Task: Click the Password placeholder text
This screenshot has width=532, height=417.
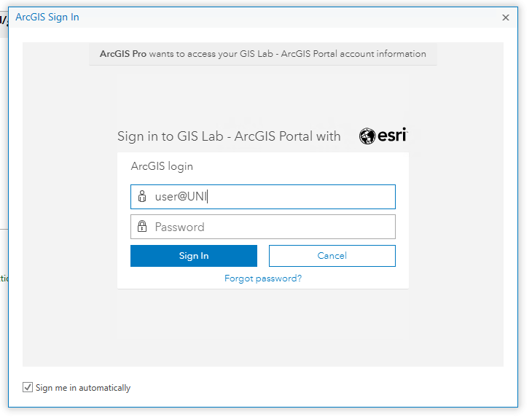Action: (180, 227)
